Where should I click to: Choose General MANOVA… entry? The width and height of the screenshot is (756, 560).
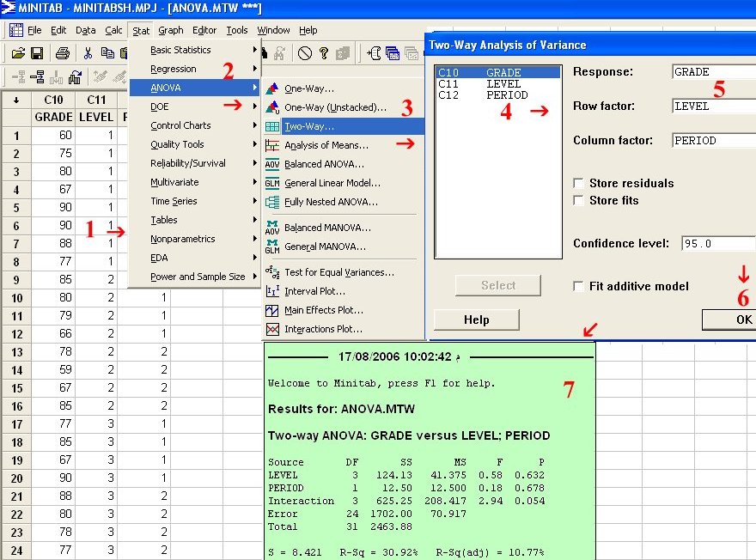(x=325, y=247)
